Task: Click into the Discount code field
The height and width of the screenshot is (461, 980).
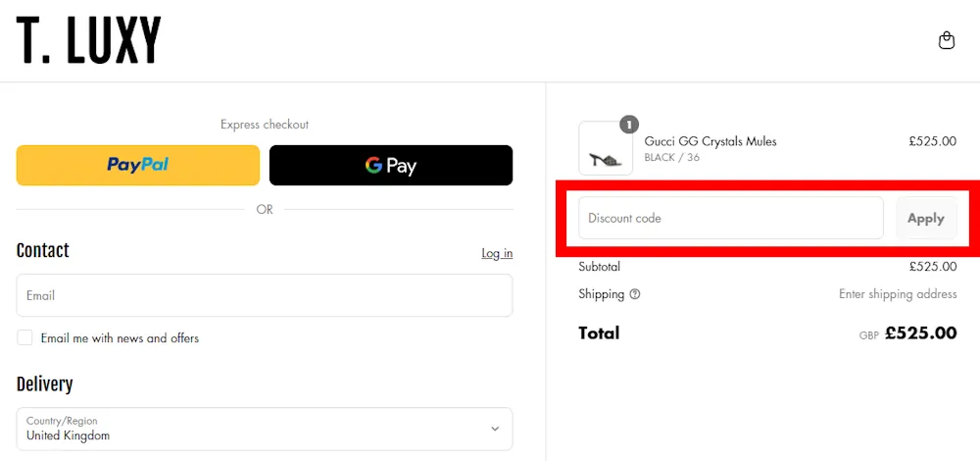Action: pos(731,218)
